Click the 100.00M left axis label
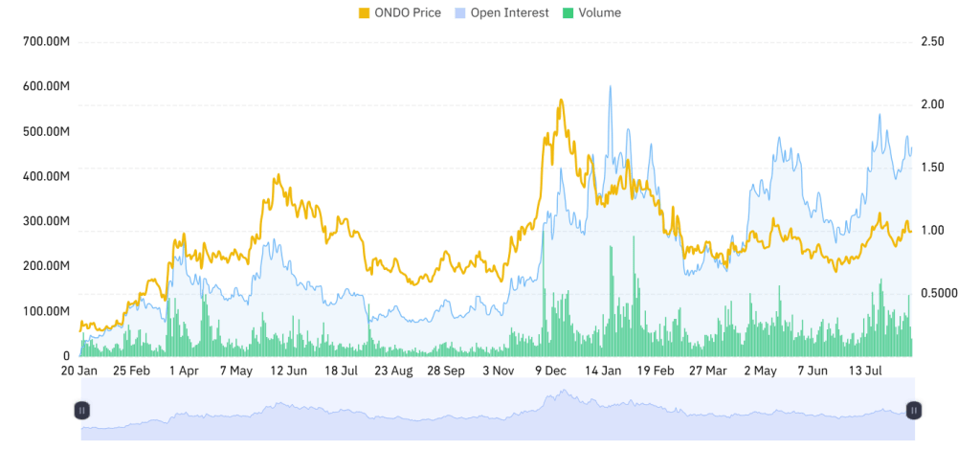The width and height of the screenshot is (980, 472). 46,311
